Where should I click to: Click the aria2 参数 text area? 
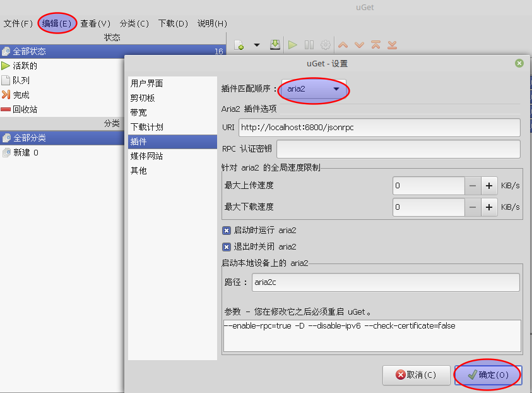[372, 336]
